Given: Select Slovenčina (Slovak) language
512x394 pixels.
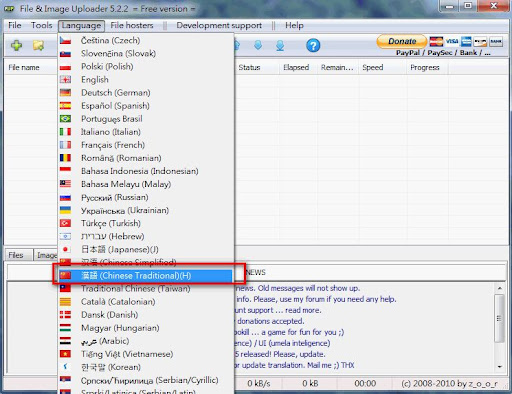Looking at the screenshot, I should pyautogui.click(x=146, y=53).
